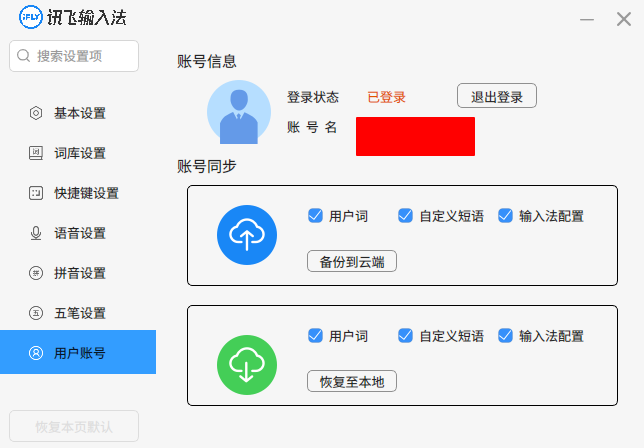Open 五笔设置 settings page
The height and width of the screenshot is (448, 644).
click(x=78, y=313)
